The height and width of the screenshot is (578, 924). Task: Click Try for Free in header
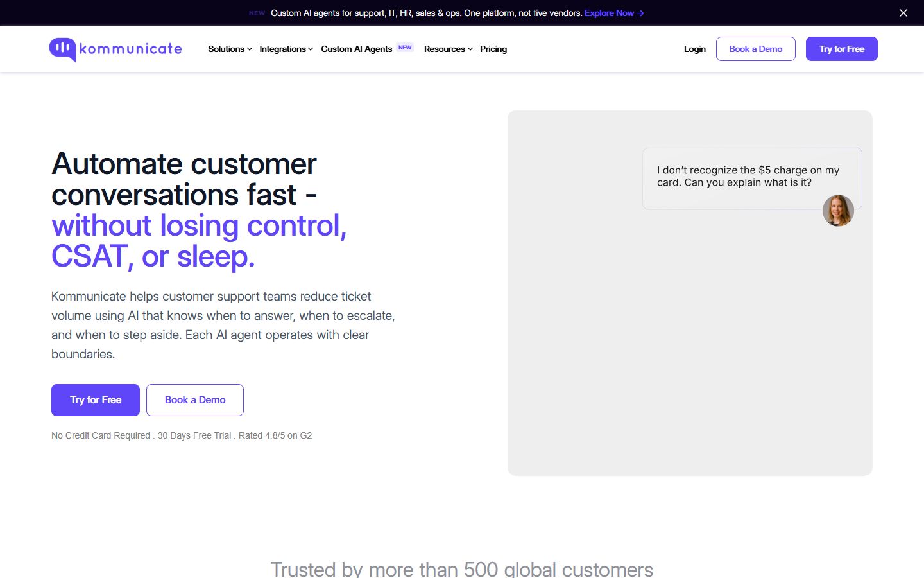point(842,49)
